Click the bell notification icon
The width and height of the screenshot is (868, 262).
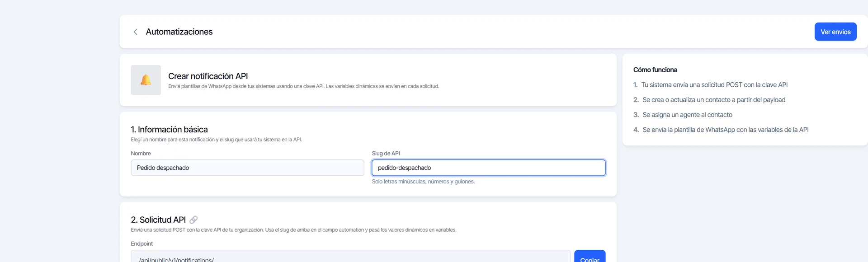146,80
